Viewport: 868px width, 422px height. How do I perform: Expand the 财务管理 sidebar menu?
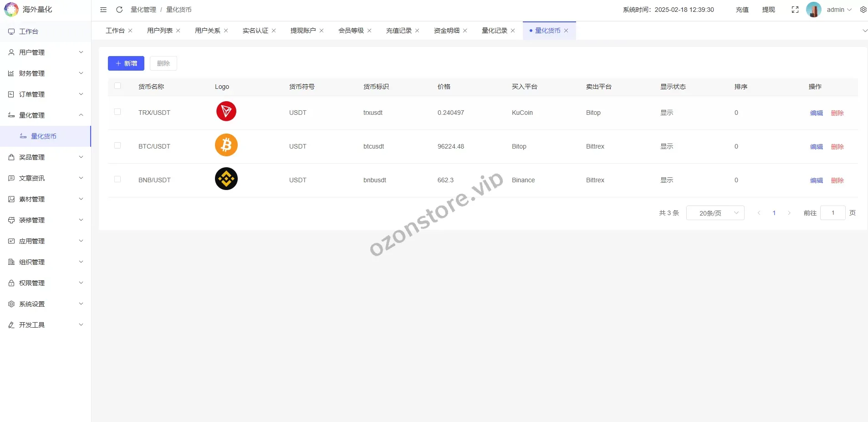pos(46,73)
